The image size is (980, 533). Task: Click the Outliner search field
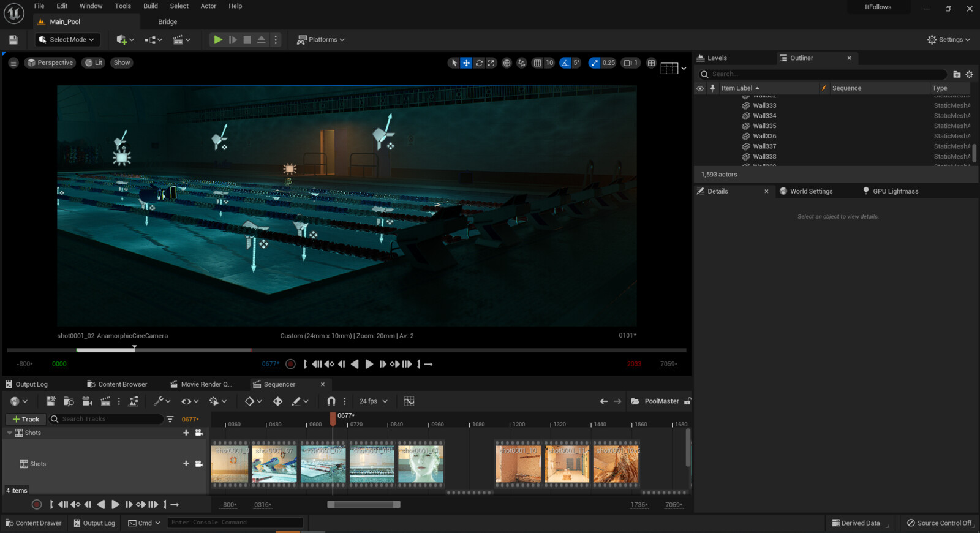[823, 74]
